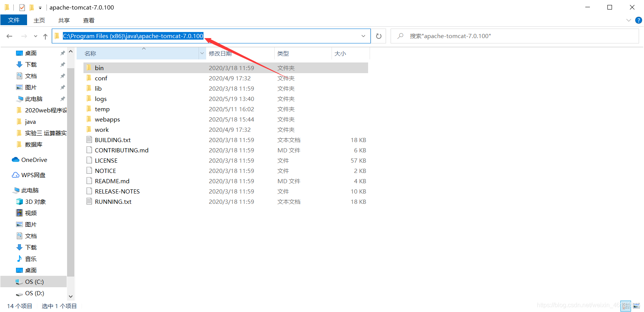
Task: Select the logs folder icon
Action: point(89,98)
